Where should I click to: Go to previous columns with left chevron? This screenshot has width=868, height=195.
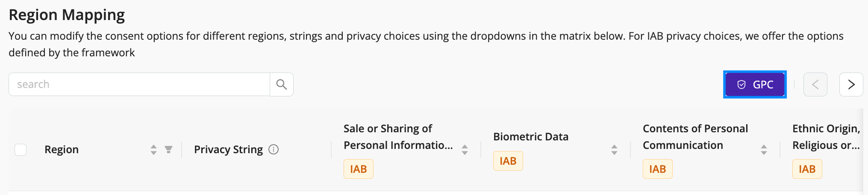point(815,84)
